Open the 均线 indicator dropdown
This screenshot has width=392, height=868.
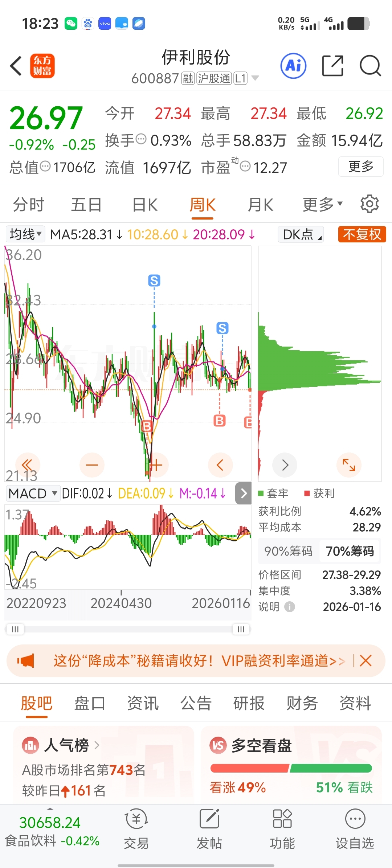(25, 234)
